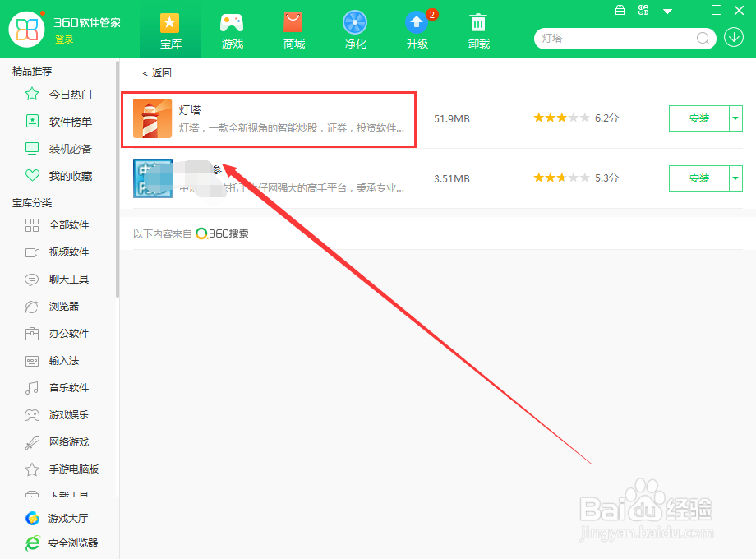This screenshot has height=559, width=756.
Task: Click the 登录 link
Action: click(x=63, y=39)
